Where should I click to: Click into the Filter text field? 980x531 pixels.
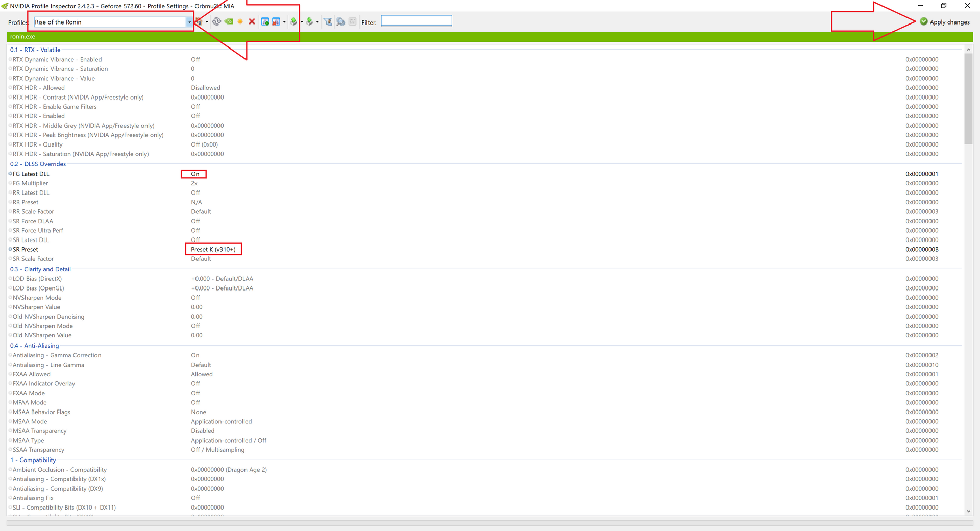coord(416,21)
